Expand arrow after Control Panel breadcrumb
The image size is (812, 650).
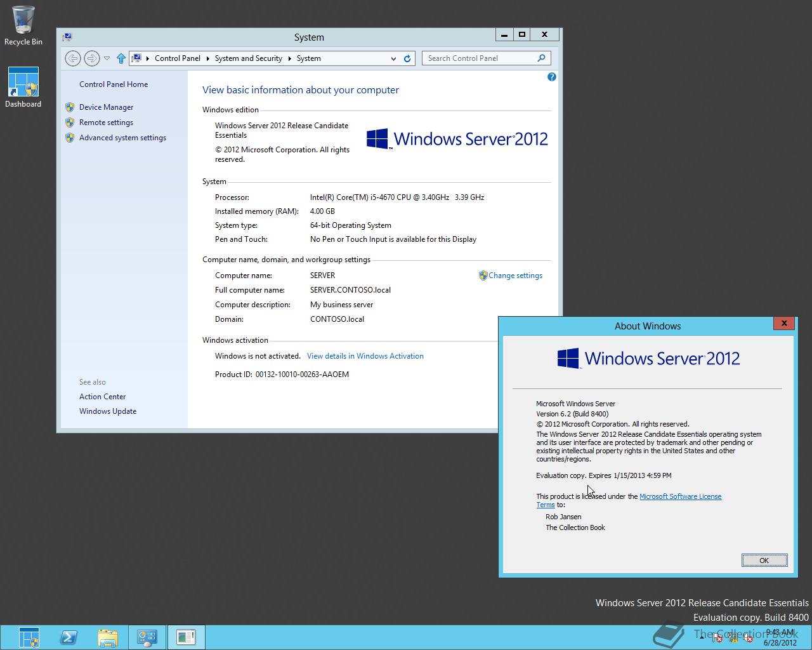[207, 58]
